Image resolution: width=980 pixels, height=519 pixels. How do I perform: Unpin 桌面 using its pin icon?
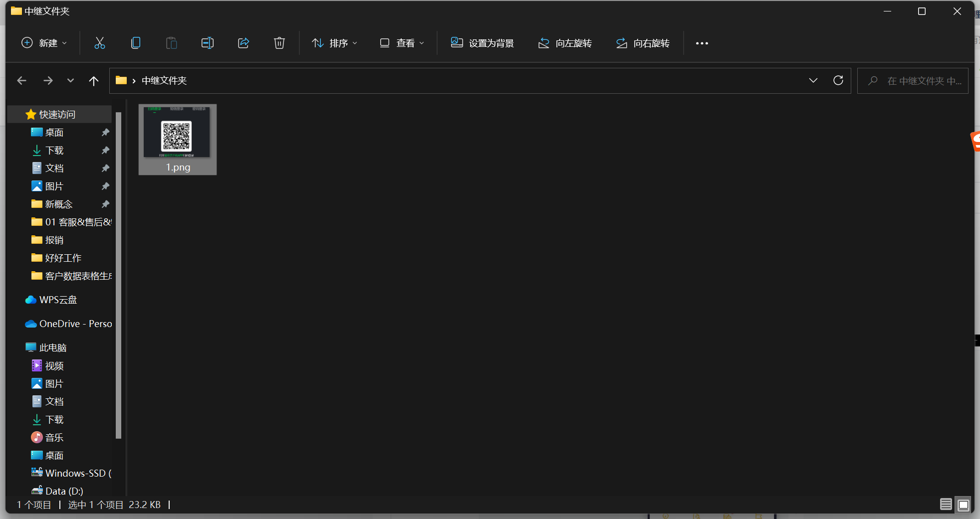tap(105, 133)
